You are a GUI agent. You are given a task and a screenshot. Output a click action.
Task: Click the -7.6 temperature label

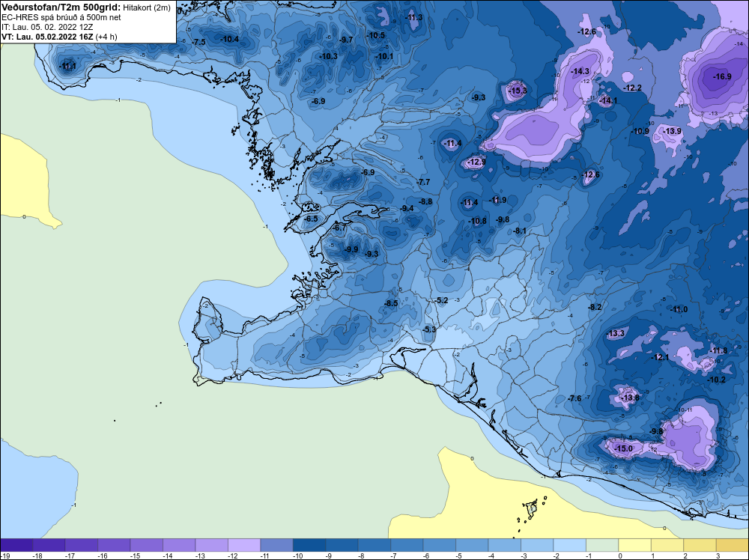pyautogui.click(x=574, y=398)
